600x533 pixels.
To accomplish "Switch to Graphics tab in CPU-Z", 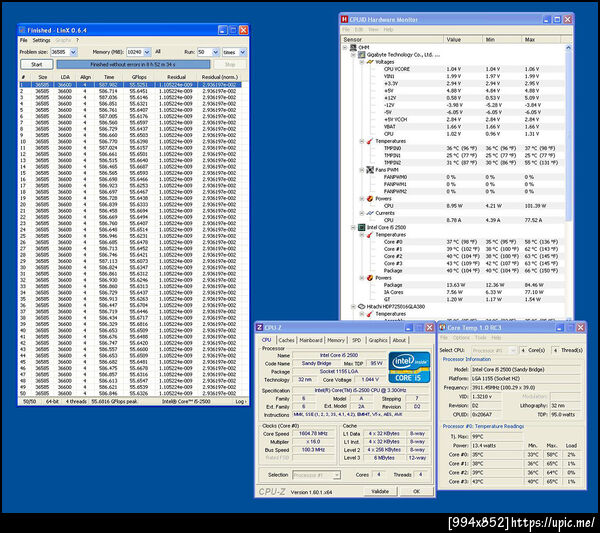I will tap(378, 340).
